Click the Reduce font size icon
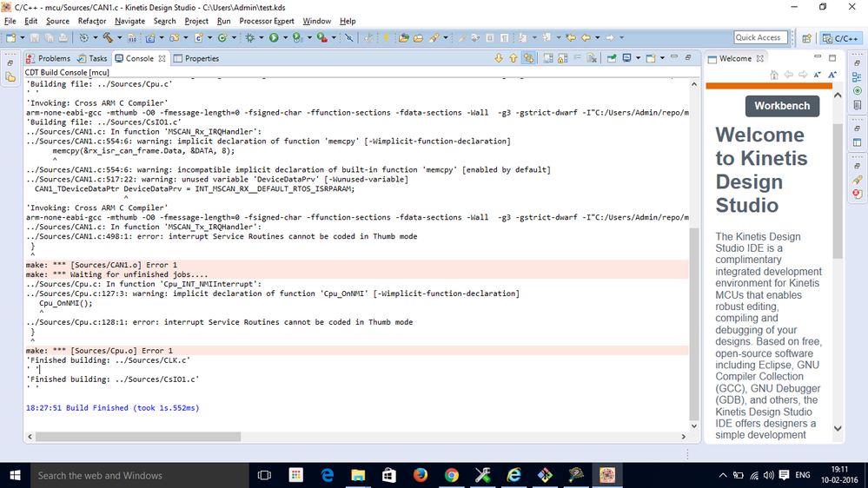This screenshot has height=488, width=868. [818, 75]
